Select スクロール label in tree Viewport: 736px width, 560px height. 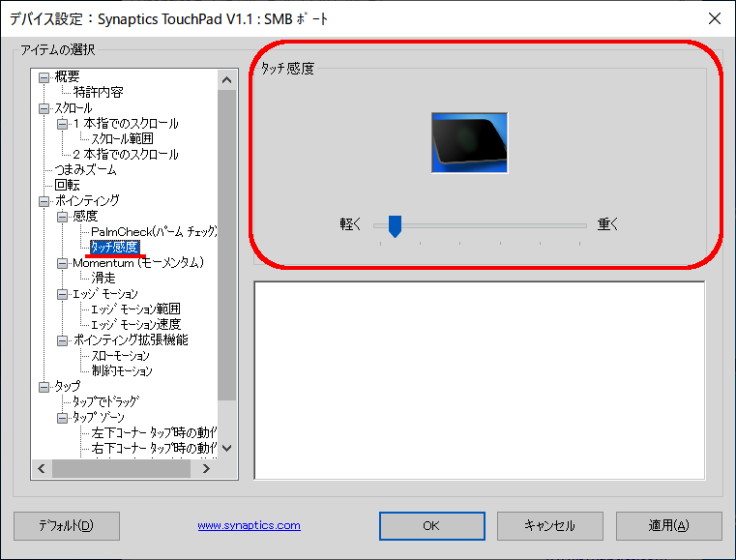tap(74, 108)
